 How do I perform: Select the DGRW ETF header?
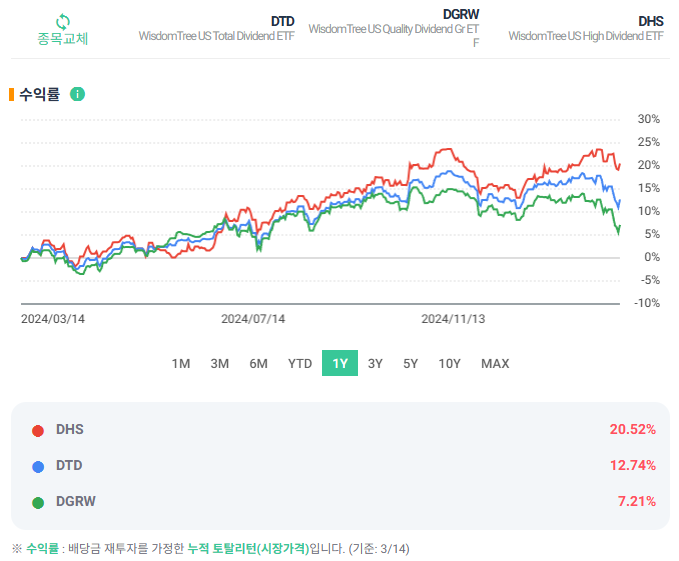(394, 29)
